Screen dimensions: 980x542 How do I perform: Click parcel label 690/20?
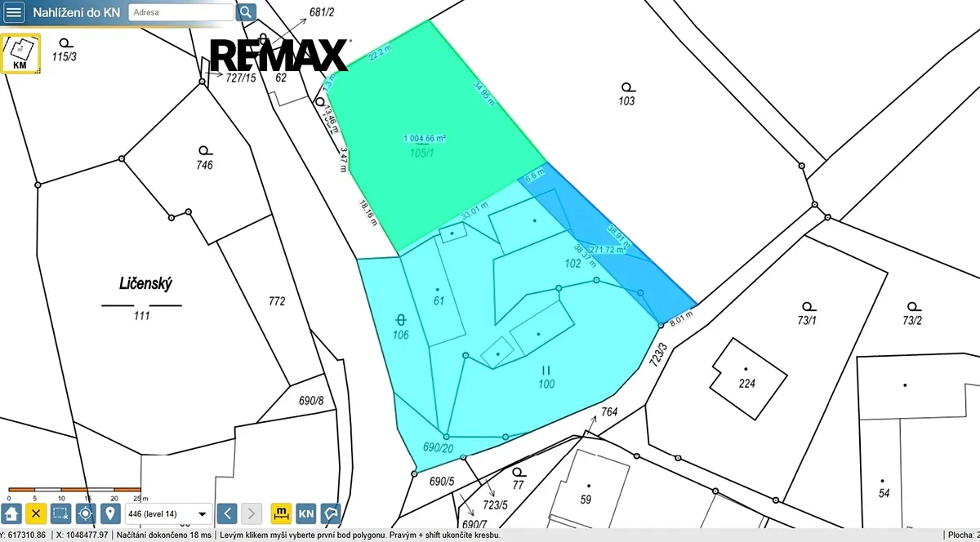click(438, 447)
